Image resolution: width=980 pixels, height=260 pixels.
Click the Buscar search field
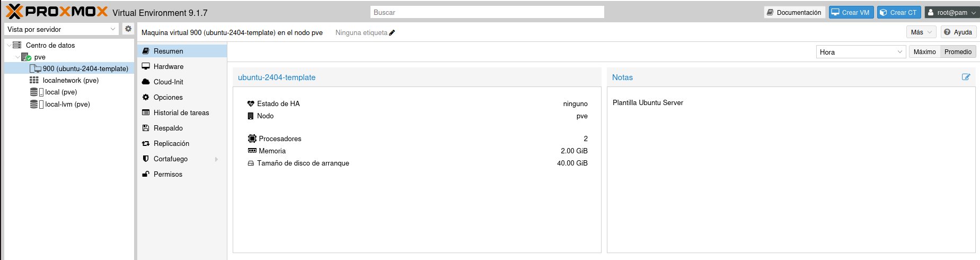coord(487,12)
